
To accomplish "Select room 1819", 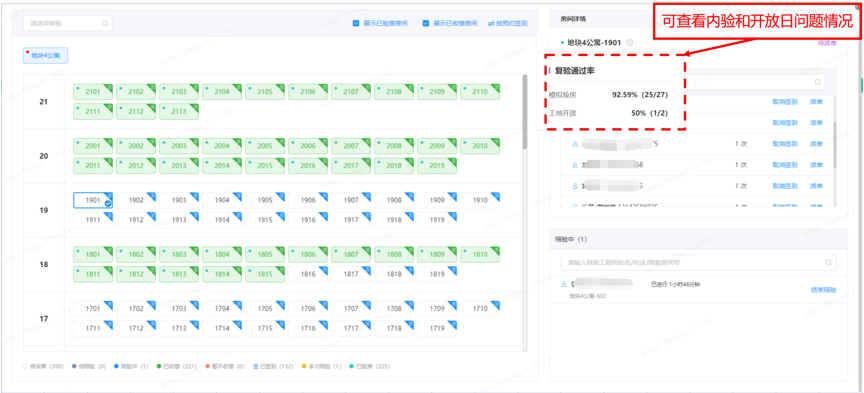I will tap(437, 274).
